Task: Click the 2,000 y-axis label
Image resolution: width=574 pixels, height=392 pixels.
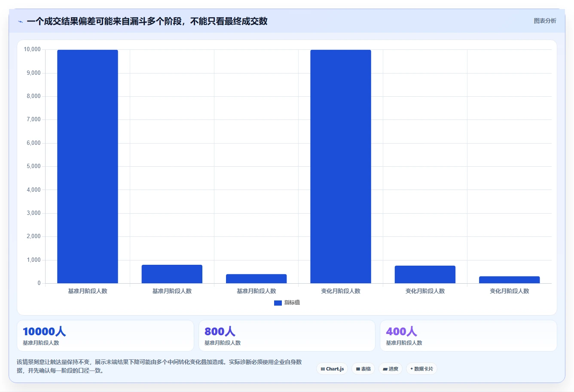Action: (34, 236)
